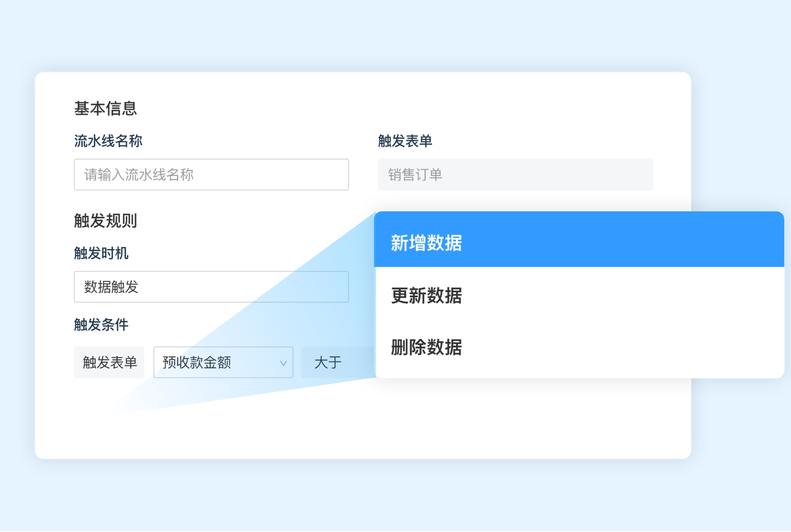Click the 请输入流水线名称 placeholder text
Image resolution: width=791 pixels, height=532 pixels.
(x=139, y=175)
